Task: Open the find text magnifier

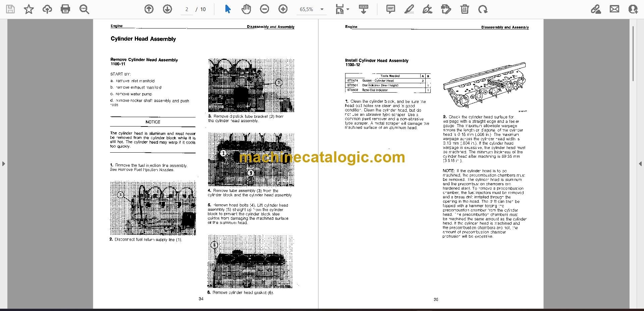Action: (x=84, y=9)
